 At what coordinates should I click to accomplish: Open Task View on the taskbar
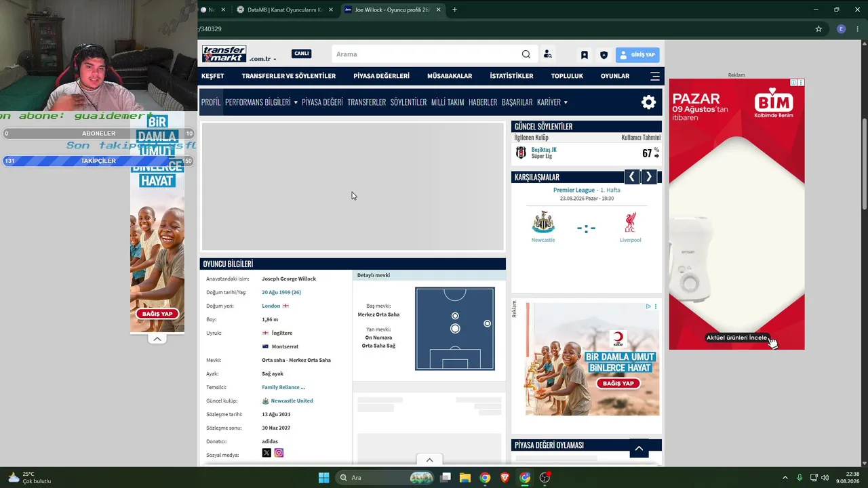click(x=446, y=477)
